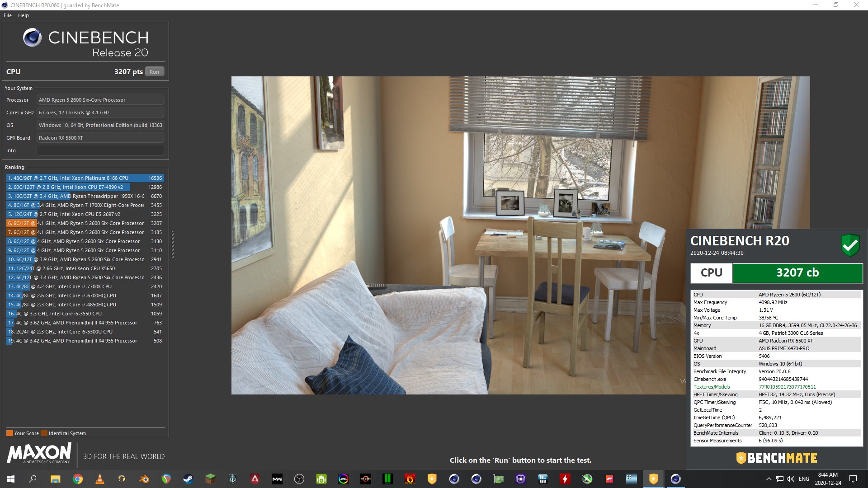The image size is (868, 488).
Task: Launch Call of Duty MW from the taskbar
Action: (x=277, y=479)
